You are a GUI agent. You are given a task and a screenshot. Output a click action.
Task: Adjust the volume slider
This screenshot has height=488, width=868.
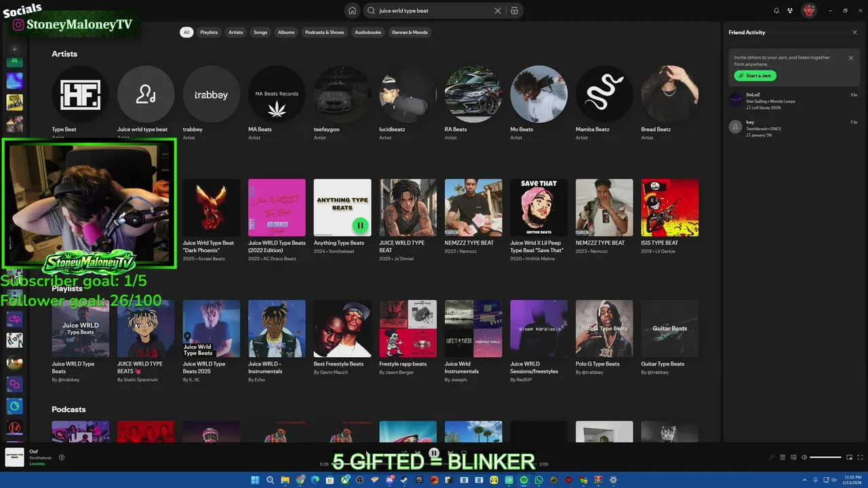[x=825, y=457]
